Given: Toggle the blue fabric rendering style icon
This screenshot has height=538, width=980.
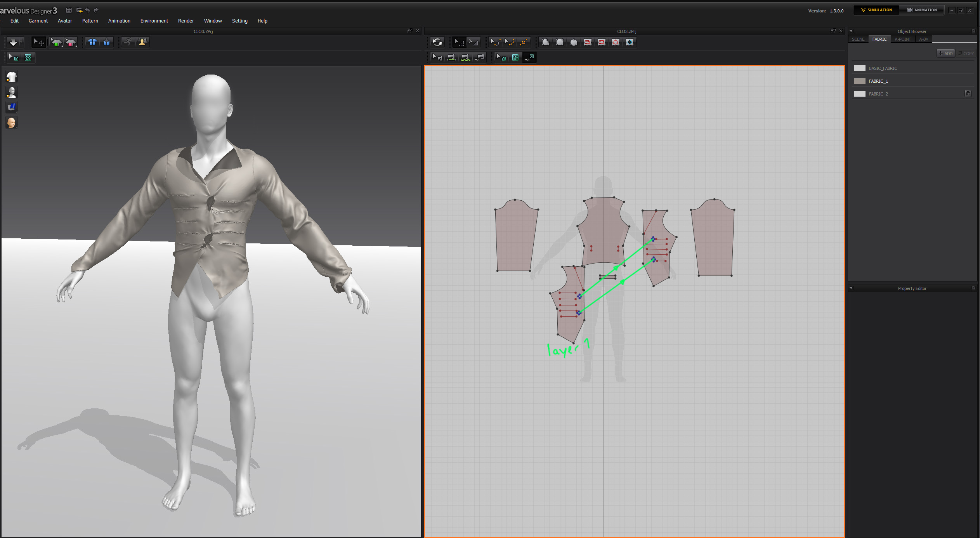Looking at the screenshot, I should [12, 107].
